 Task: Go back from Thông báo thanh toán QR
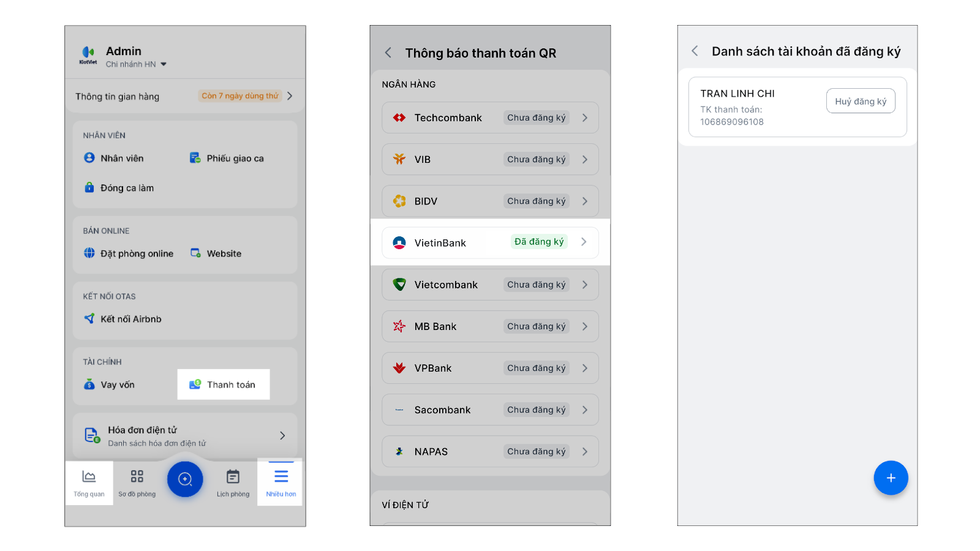point(388,53)
